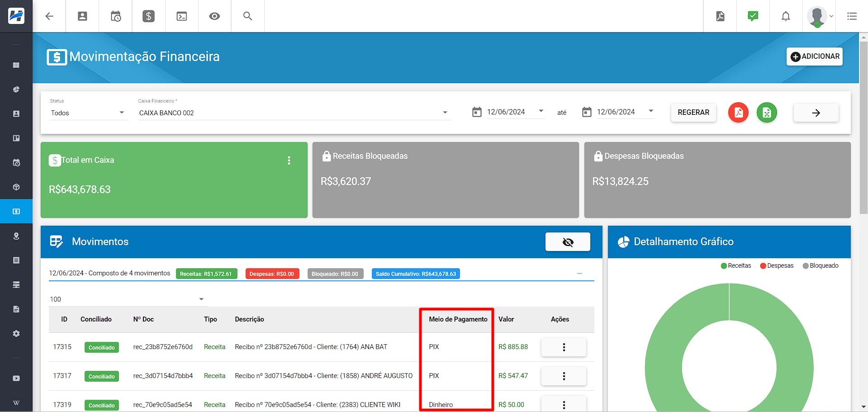Click the start date calendar icon
Screen dimensions: 868x412
click(477, 112)
